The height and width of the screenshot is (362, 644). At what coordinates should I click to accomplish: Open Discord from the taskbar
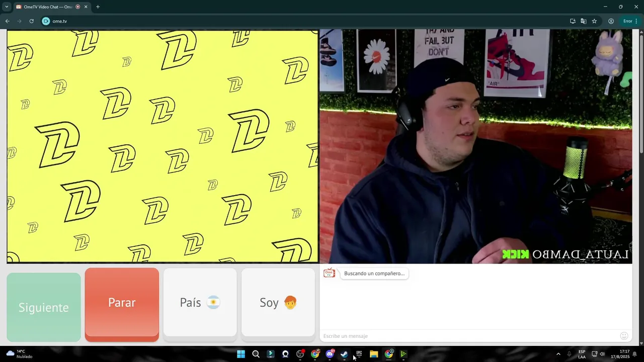(x=330, y=354)
